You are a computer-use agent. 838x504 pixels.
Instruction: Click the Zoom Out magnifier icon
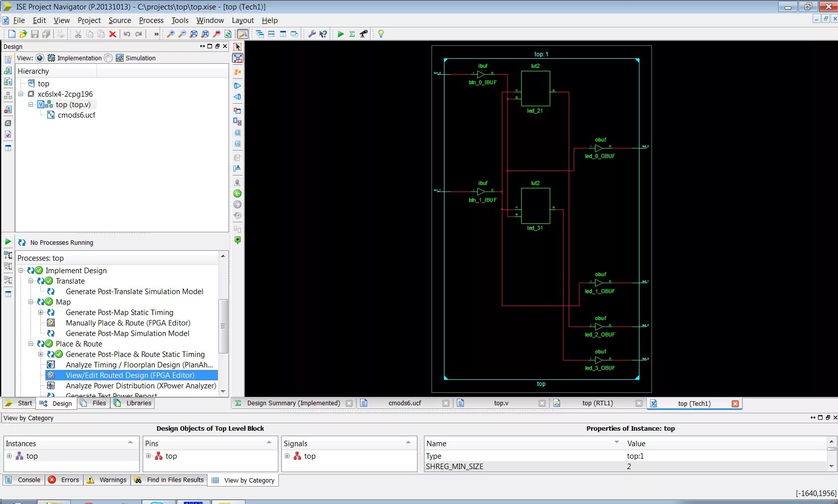click(x=182, y=34)
